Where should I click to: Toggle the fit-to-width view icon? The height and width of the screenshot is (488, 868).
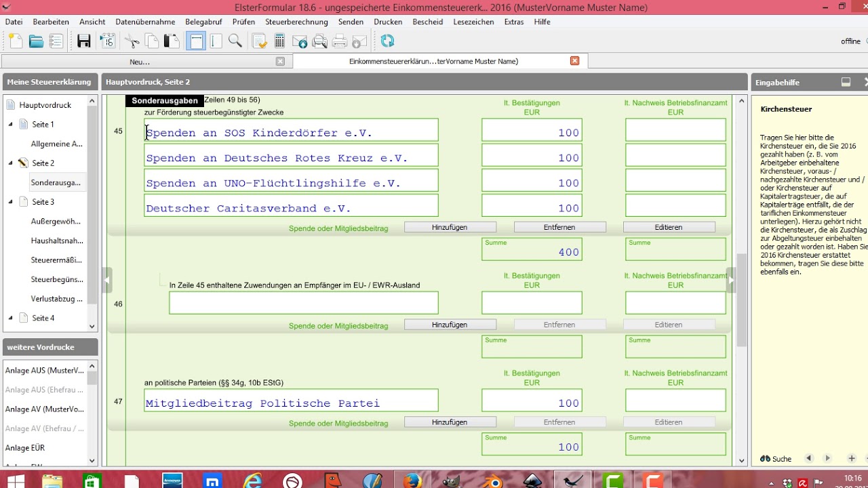196,41
